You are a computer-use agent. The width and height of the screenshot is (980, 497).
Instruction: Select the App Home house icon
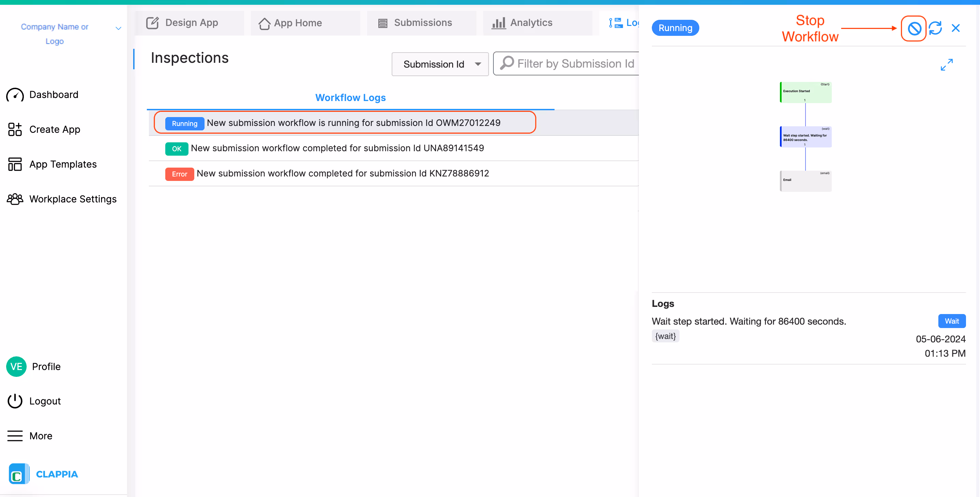click(x=264, y=23)
